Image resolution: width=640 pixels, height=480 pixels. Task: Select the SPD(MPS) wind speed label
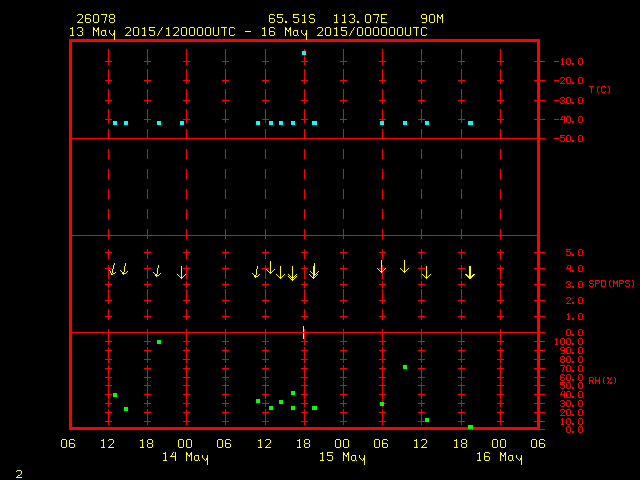pyautogui.click(x=613, y=284)
